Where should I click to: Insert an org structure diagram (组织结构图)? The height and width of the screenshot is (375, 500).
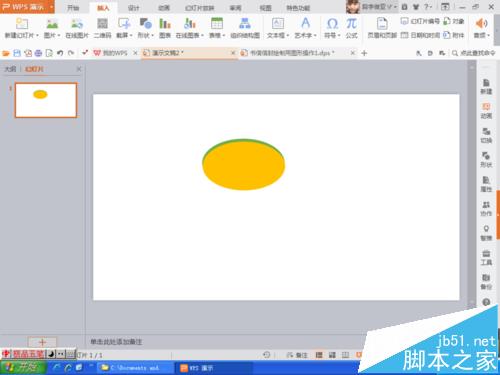pyautogui.click(x=245, y=28)
